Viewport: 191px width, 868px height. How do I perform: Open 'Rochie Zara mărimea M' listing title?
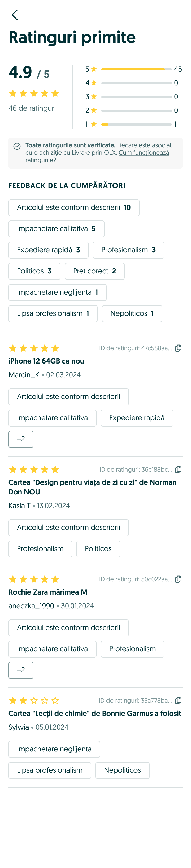coord(48,592)
